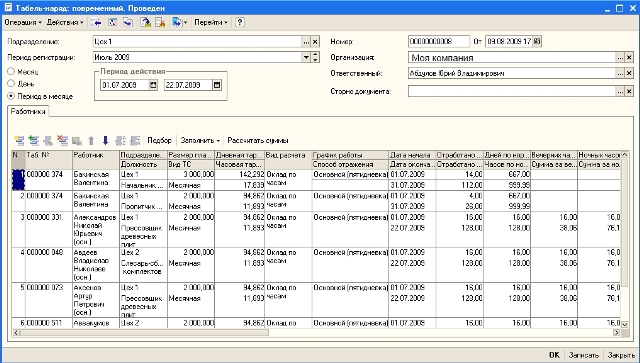
Task: Click the unpost document icon with red X
Action: click(x=160, y=22)
